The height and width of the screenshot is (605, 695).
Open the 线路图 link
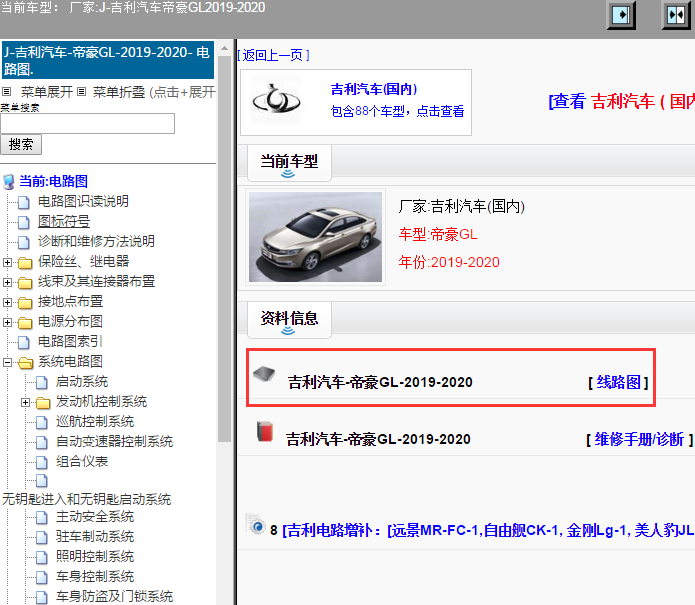click(618, 382)
